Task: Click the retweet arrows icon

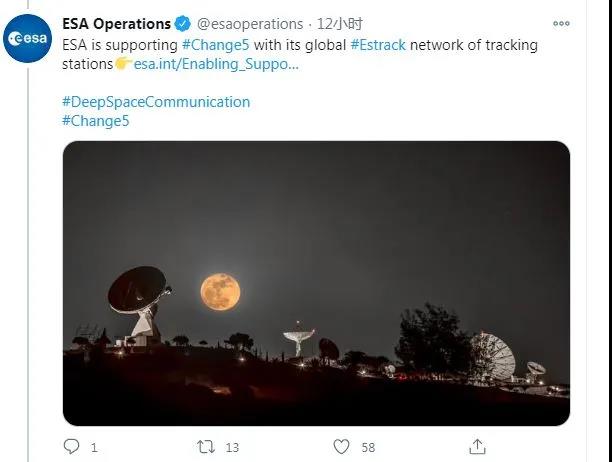Action: click(x=206, y=446)
